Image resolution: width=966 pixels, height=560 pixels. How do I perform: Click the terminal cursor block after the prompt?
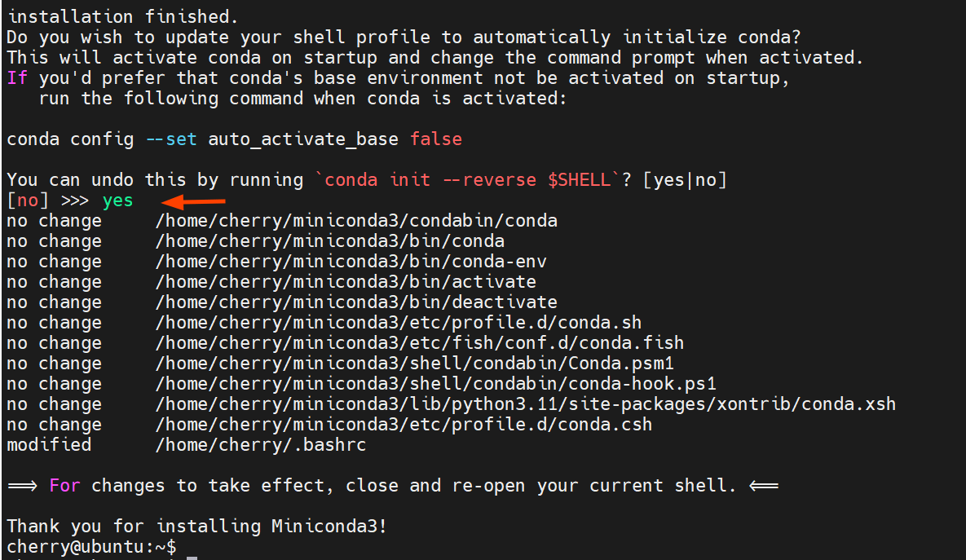click(192, 558)
